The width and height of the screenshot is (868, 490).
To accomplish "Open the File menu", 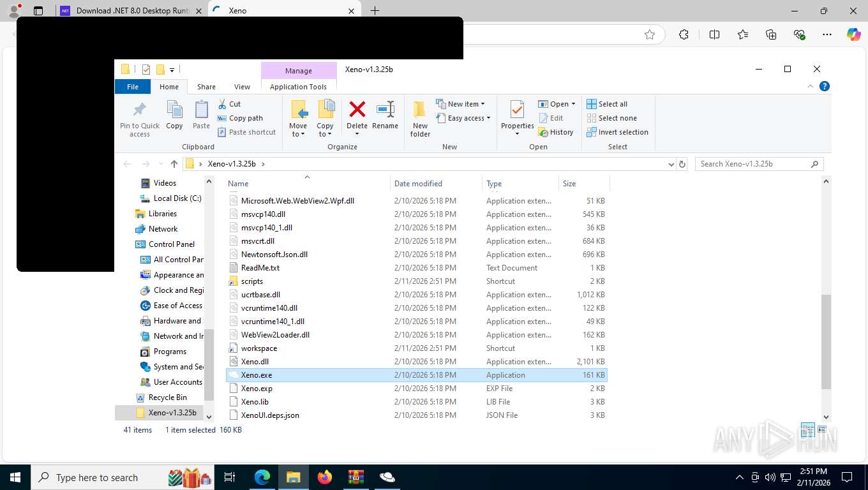I will pyautogui.click(x=133, y=87).
